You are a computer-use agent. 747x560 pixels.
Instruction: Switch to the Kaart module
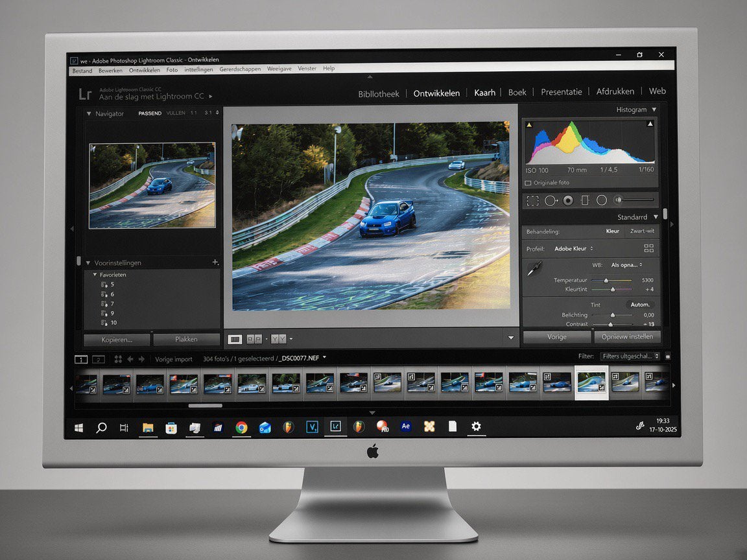pyautogui.click(x=484, y=93)
